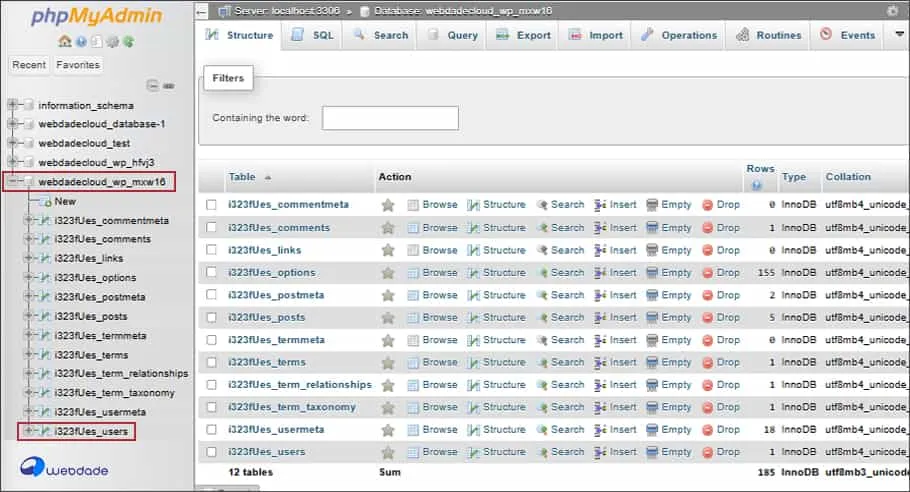Image resolution: width=910 pixels, height=492 pixels.
Task: Open the More tabs dropdown arrow
Action: click(899, 35)
